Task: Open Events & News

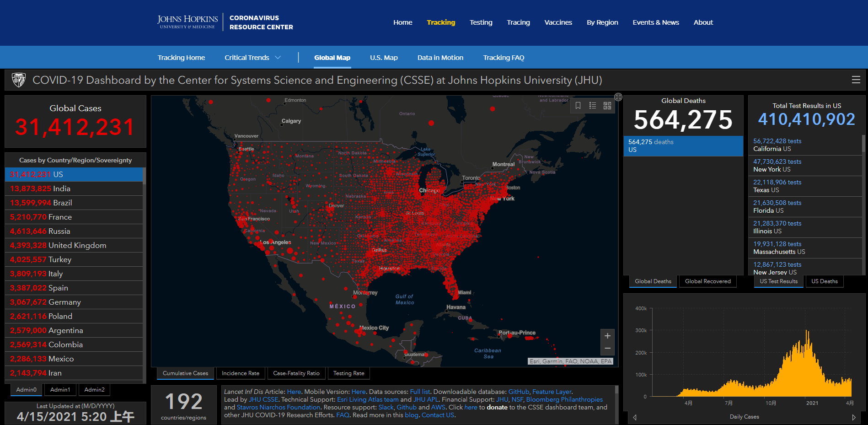Action: (656, 22)
